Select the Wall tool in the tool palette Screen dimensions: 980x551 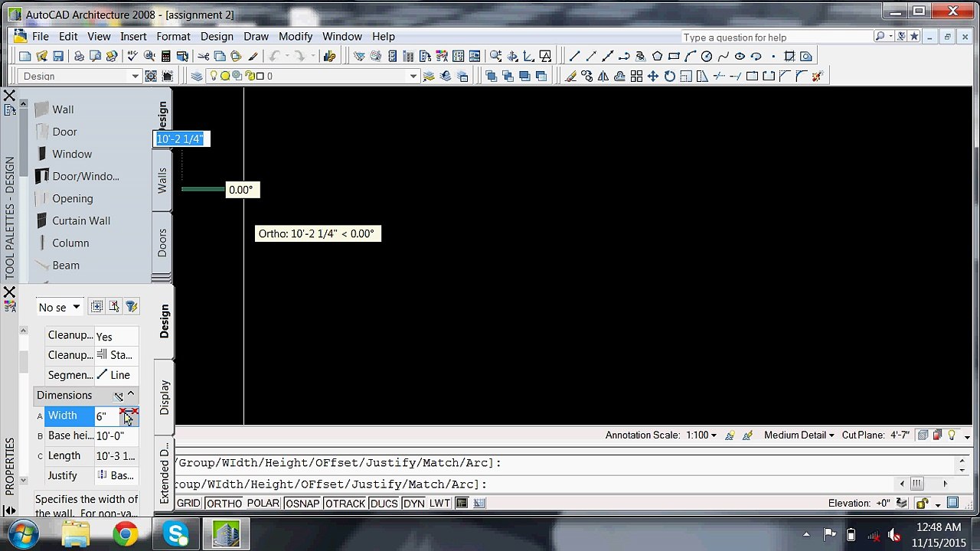point(55,109)
